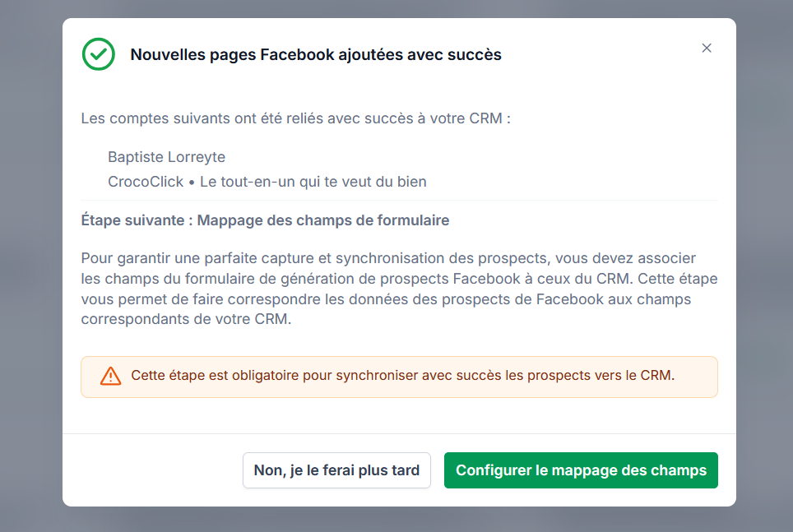Click the gray overlay beneath the dialog footer
The width and height of the screenshot is (793, 532).
(398, 520)
